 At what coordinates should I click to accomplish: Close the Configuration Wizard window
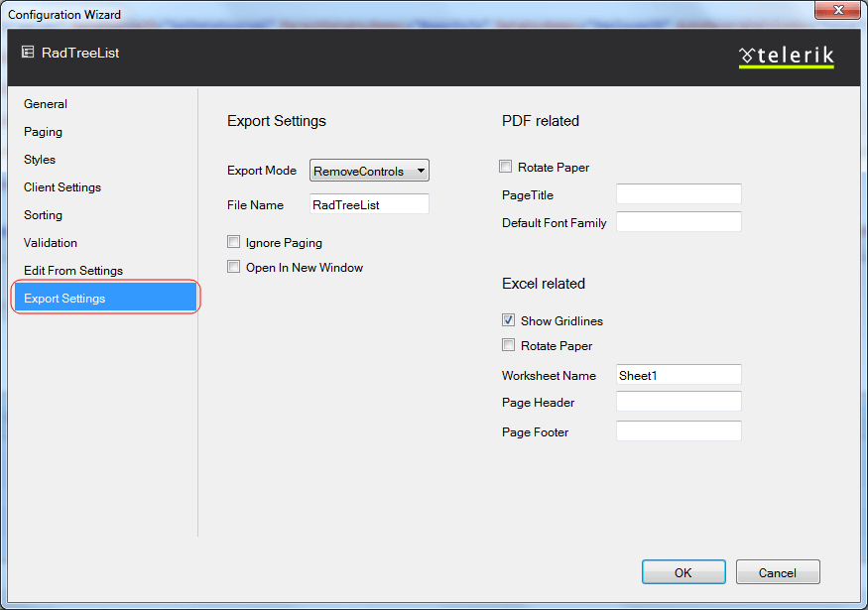click(837, 10)
